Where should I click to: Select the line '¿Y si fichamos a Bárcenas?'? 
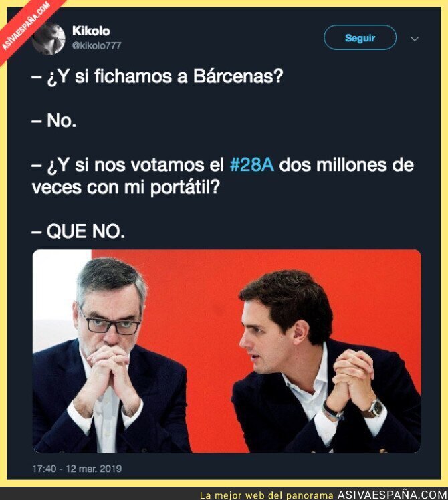[165, 76]
